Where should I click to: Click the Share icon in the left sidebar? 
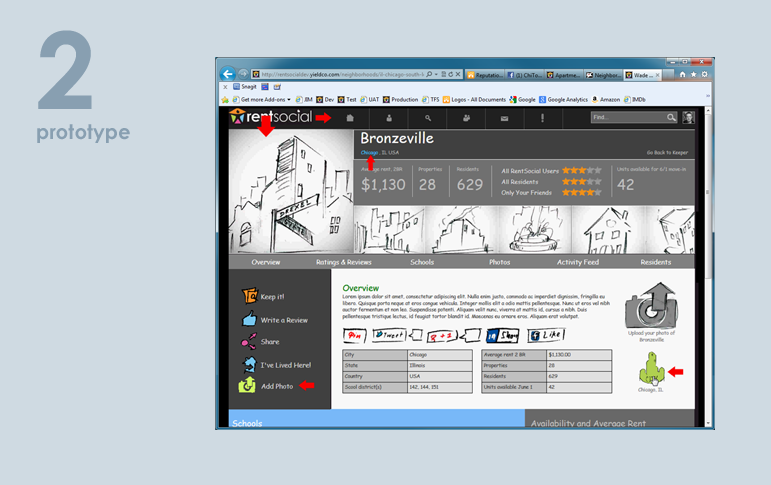point(248,342)
